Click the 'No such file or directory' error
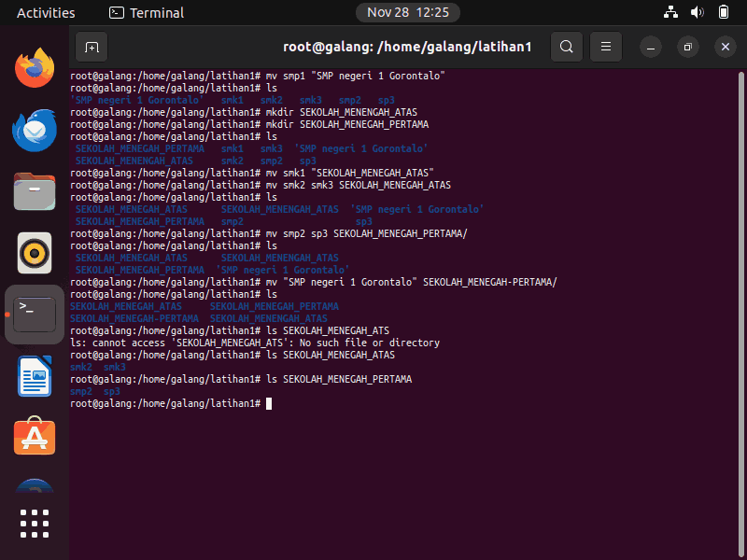747x560 pixels. 255,343
